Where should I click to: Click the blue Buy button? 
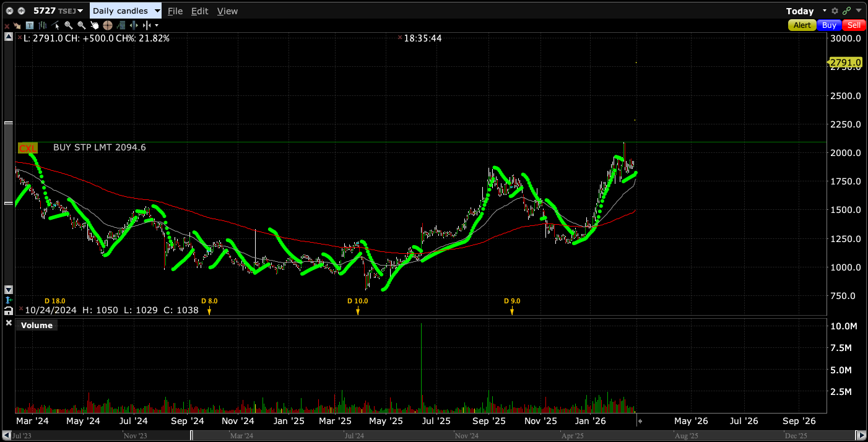[829, 25]
